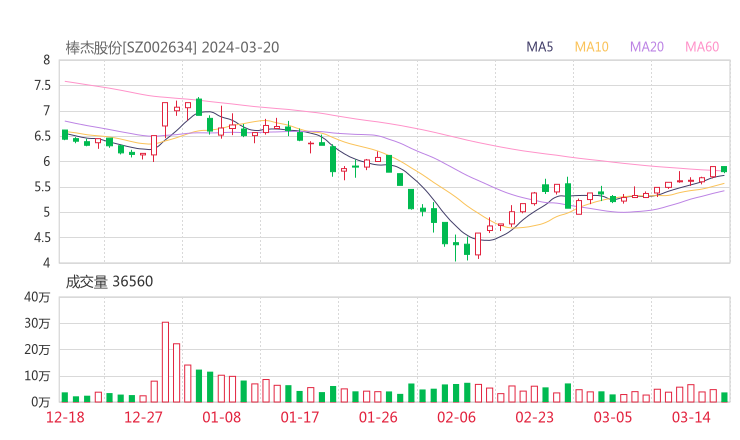Click the 03-14 date axis label
The image size is (740, 440).
click(691, 417)
